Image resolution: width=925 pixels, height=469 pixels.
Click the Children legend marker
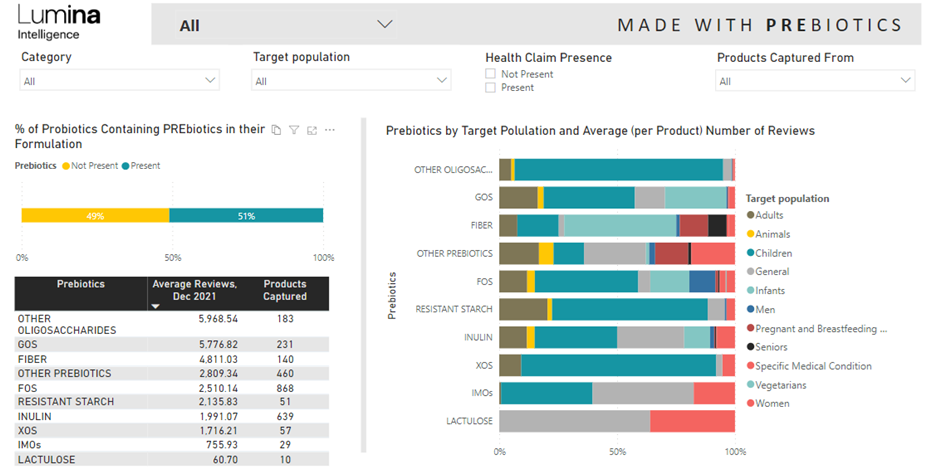coord(751,253)
